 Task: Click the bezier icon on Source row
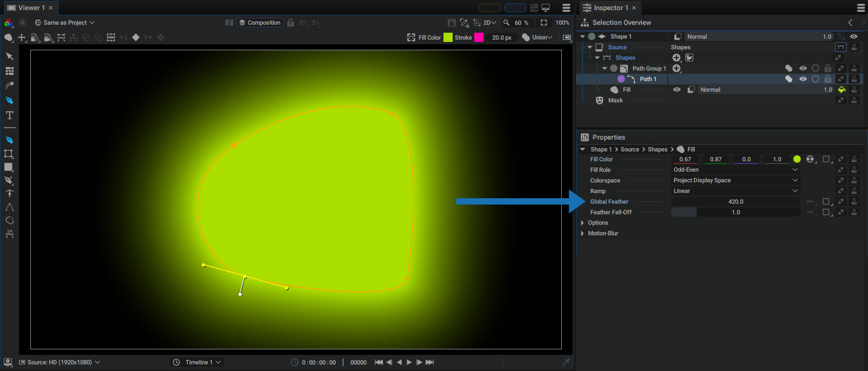(x=841, y=47)
